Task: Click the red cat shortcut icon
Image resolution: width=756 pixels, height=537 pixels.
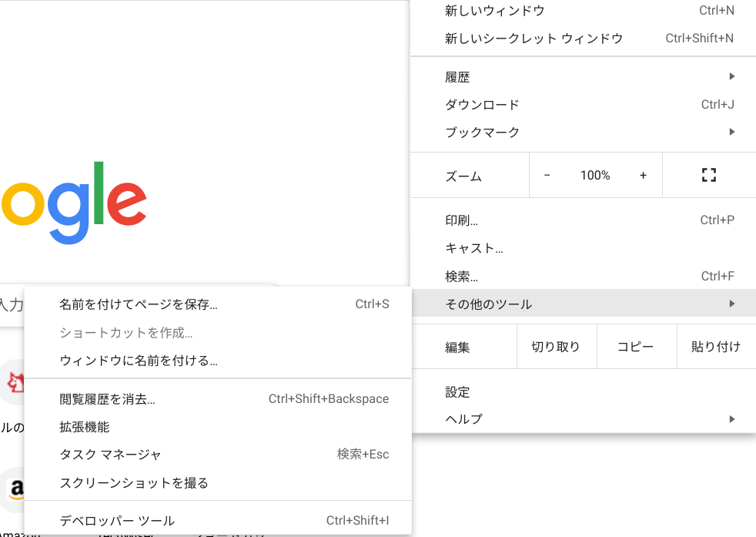Action: [14, 383]
